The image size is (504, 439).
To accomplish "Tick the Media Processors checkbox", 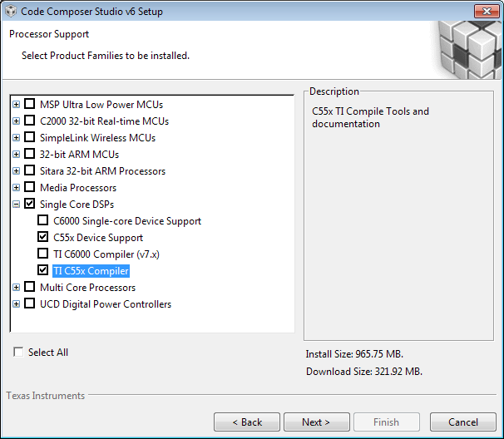I will pos(30,187).
